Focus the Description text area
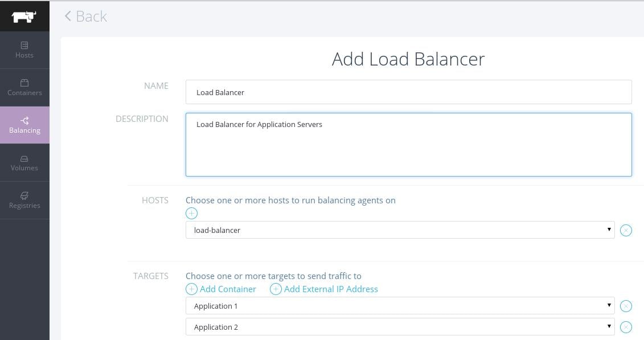644x340 pixels. 408,145
